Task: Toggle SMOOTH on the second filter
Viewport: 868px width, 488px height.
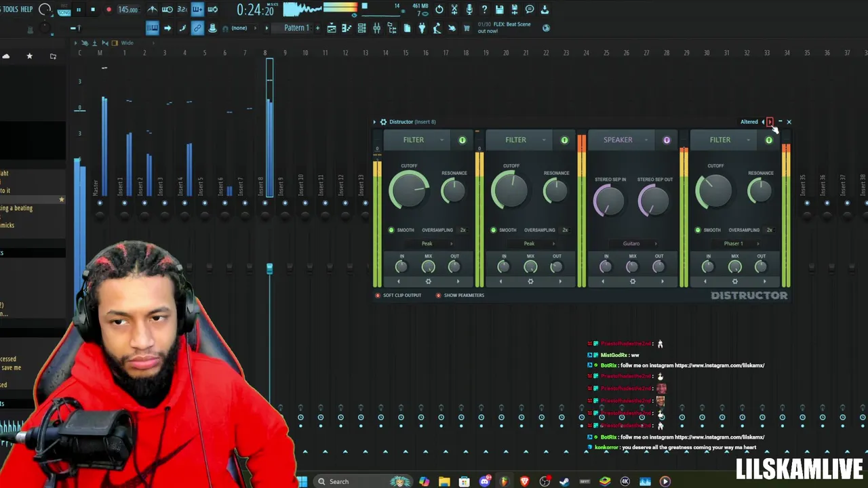Action: (x=494, y=230)
